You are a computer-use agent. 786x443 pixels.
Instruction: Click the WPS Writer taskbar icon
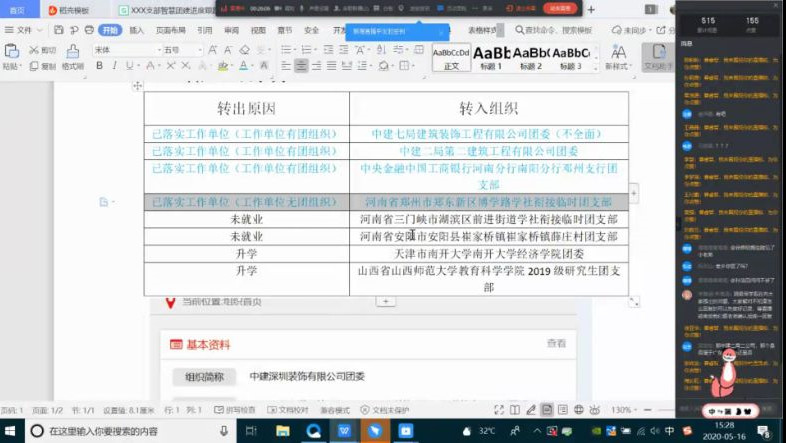point(344,431)
